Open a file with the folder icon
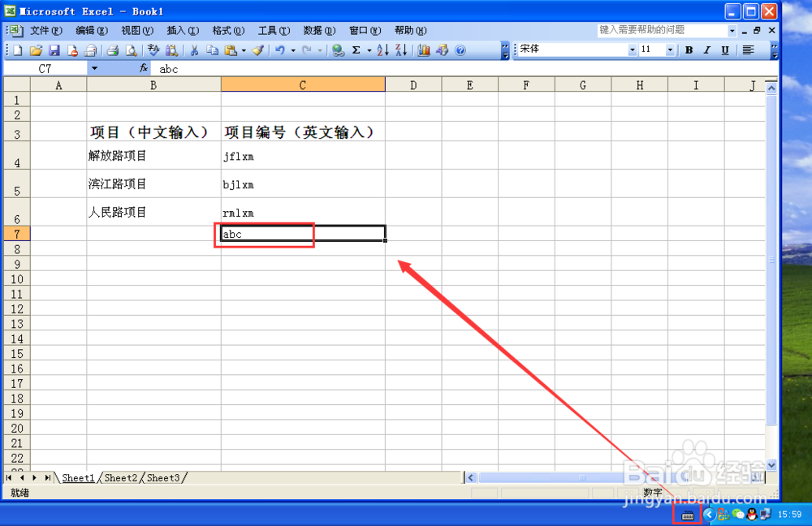The width and height of the screenshot is (812, 526). (36, 50)
